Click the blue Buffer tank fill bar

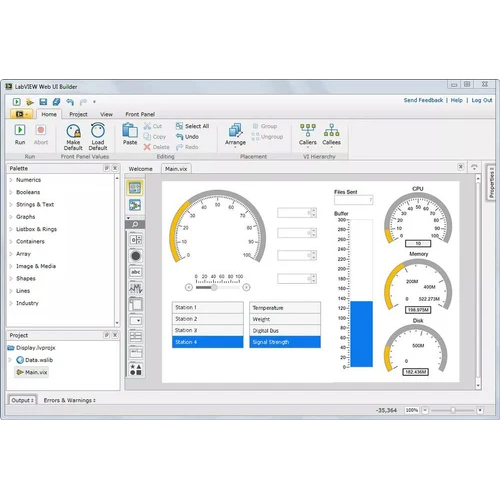coord(361,334)
